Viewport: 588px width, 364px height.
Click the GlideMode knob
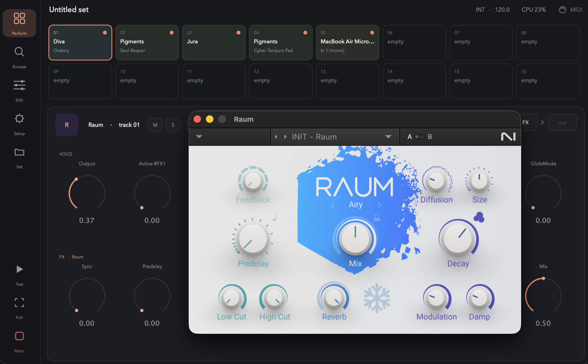543,193
